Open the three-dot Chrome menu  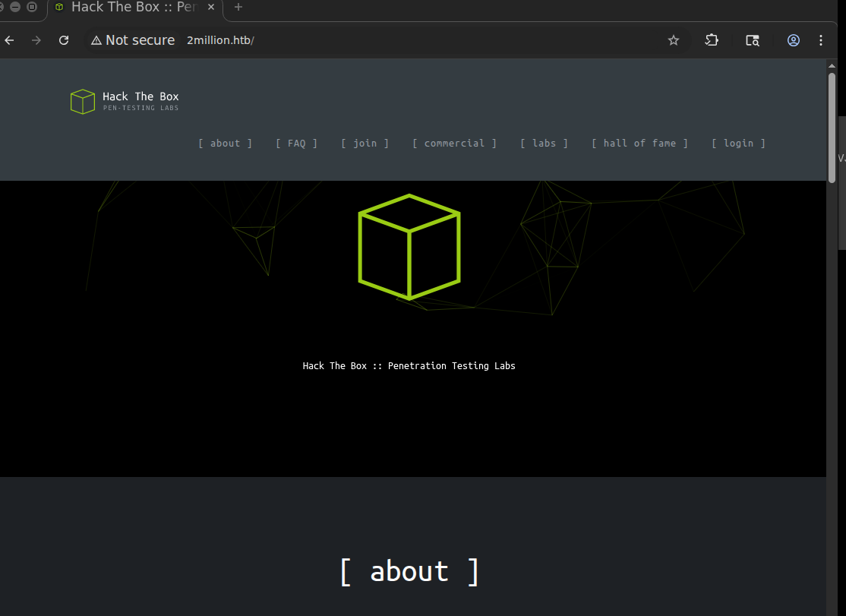821,40
